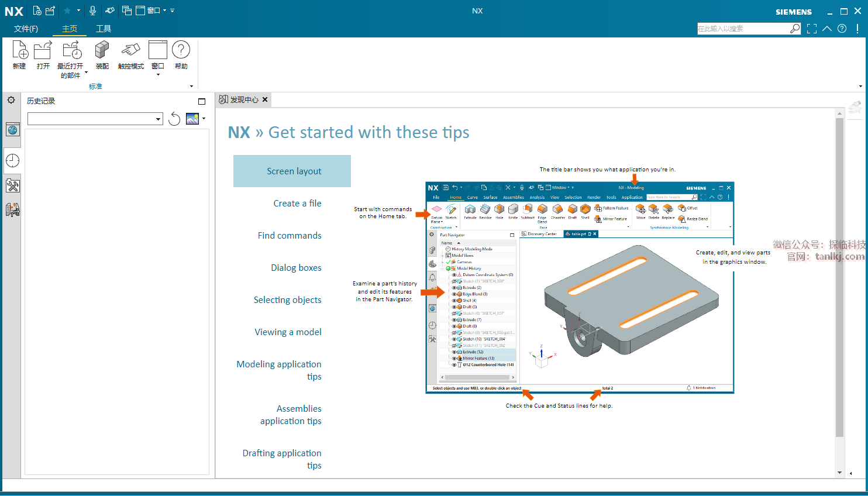Open the 'Viewing a model' tip link
Viewport: 868px width, 496px height.
click(x=288, y=332)
